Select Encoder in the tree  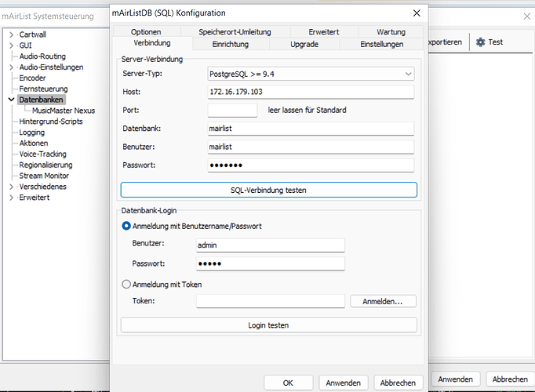tap(32, 78)
